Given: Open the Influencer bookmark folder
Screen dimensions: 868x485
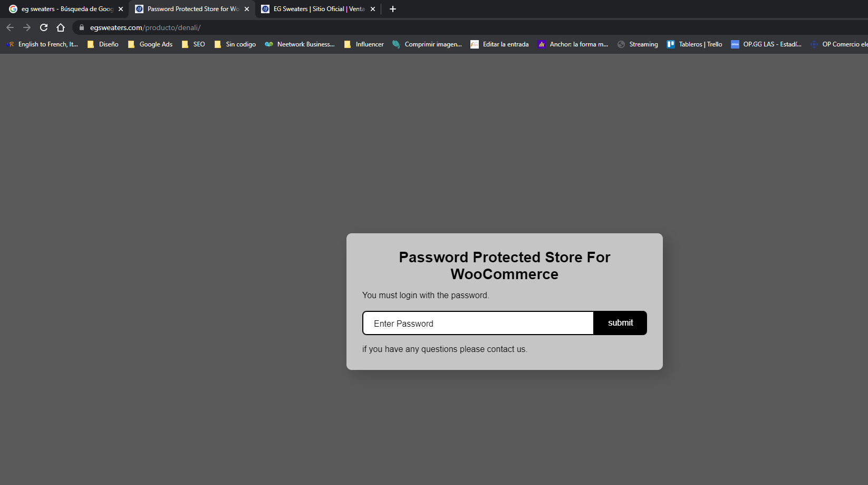Looking at the screenshot, I should [x=364, y=44].
